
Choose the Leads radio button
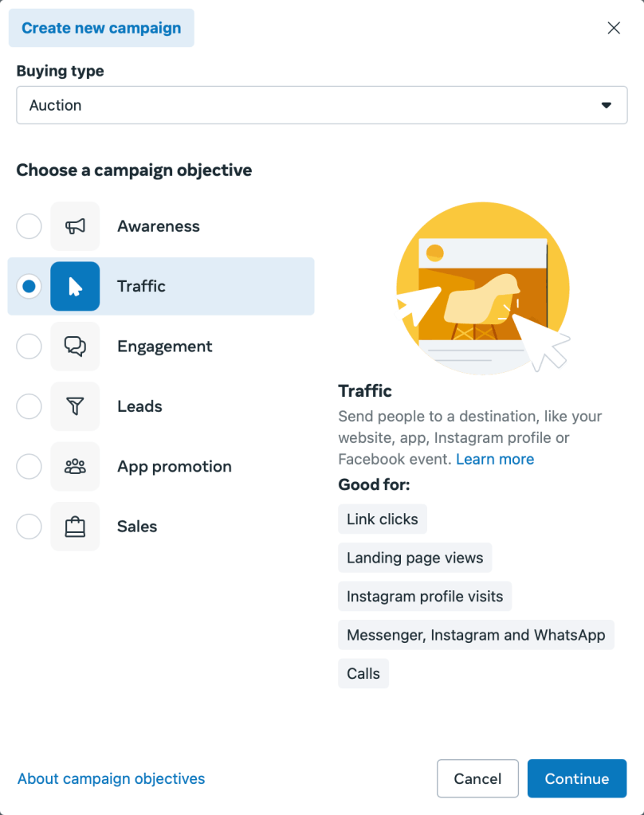coord(29,406)
